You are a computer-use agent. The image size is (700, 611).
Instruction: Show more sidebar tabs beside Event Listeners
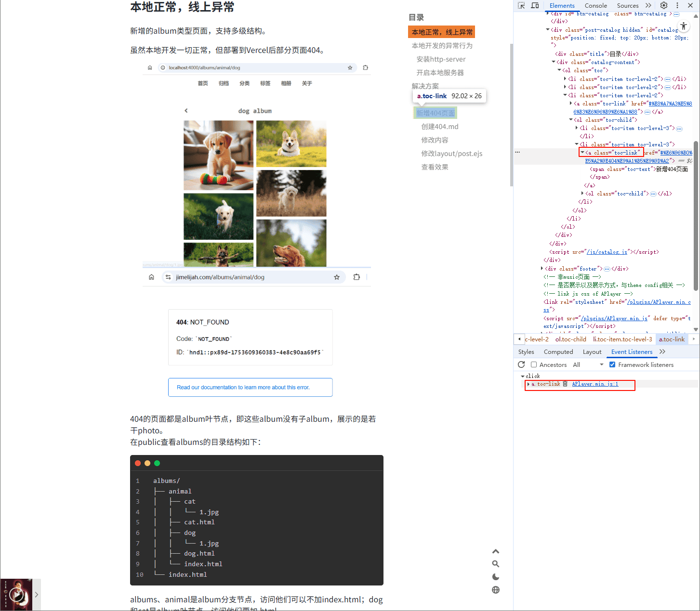662,351
